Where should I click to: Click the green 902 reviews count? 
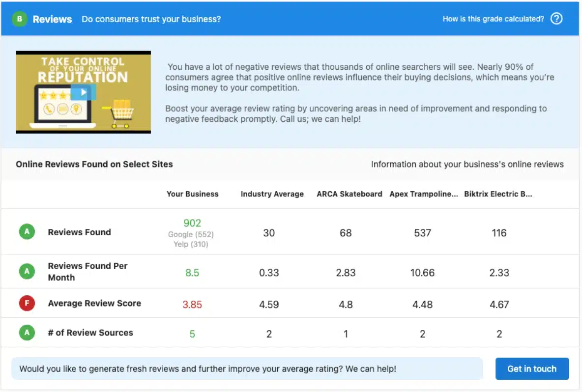(192, 223)
